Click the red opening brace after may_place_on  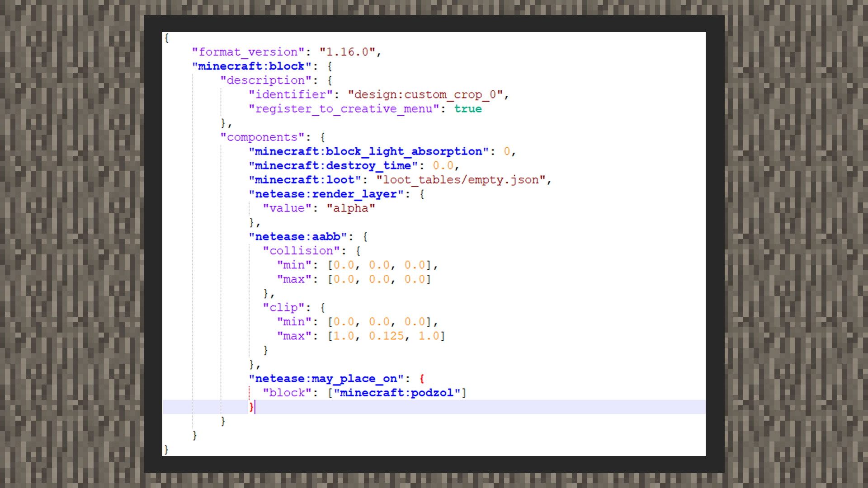coord(422,379)
